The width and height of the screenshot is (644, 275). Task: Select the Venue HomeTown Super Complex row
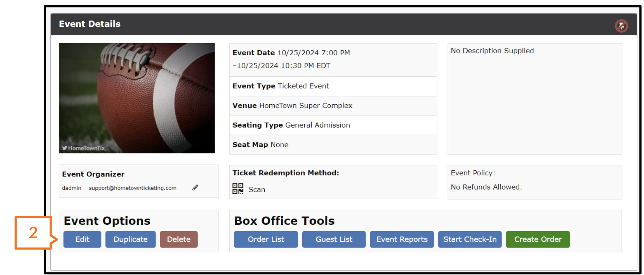point(333,106)
